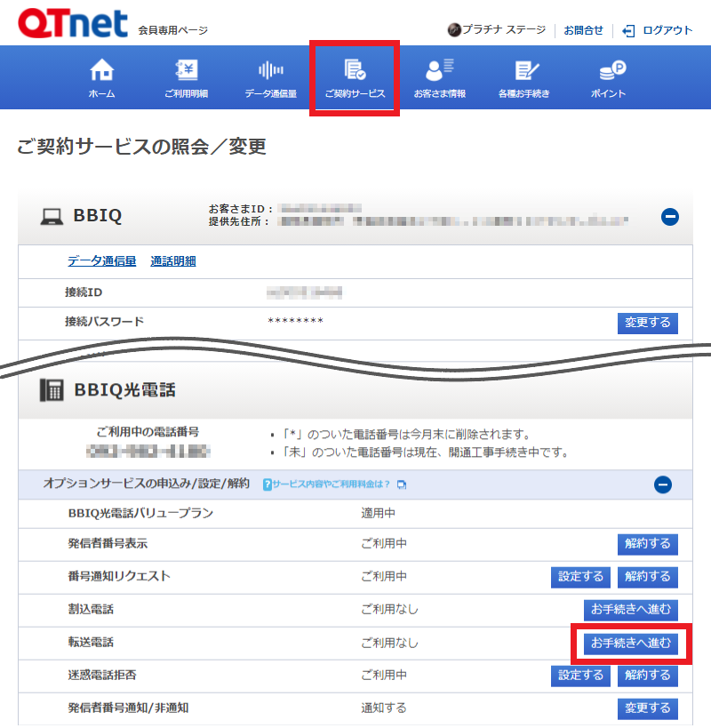711x728 pixels.
Task: Open the 通話明細 link
Action: tap(173, 261)
